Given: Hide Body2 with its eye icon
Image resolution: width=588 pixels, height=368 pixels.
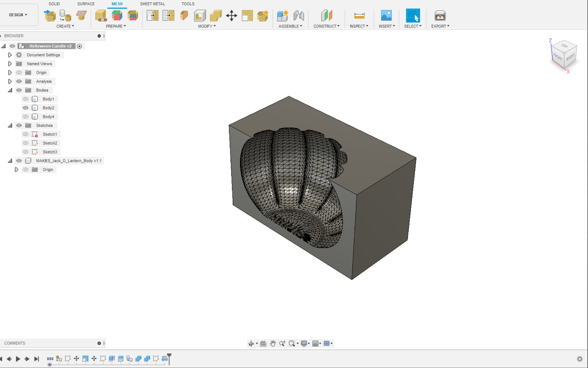Looking at the screenshot, I should [25, 108].
